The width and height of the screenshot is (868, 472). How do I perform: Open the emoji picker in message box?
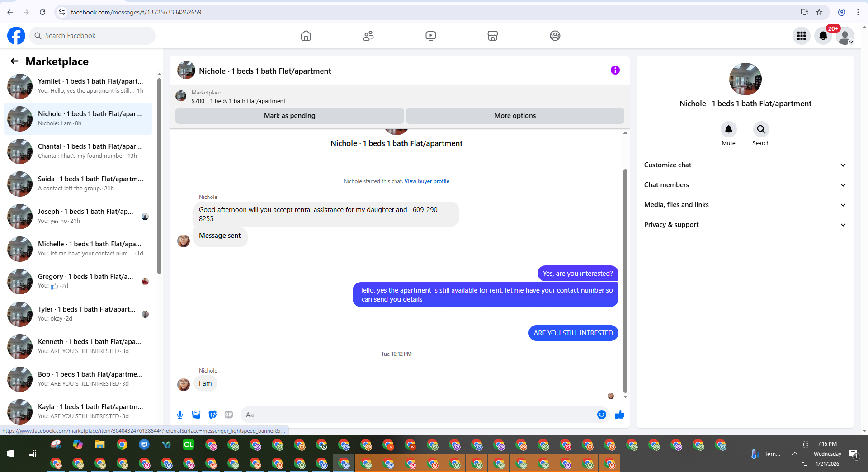point(601,415)
